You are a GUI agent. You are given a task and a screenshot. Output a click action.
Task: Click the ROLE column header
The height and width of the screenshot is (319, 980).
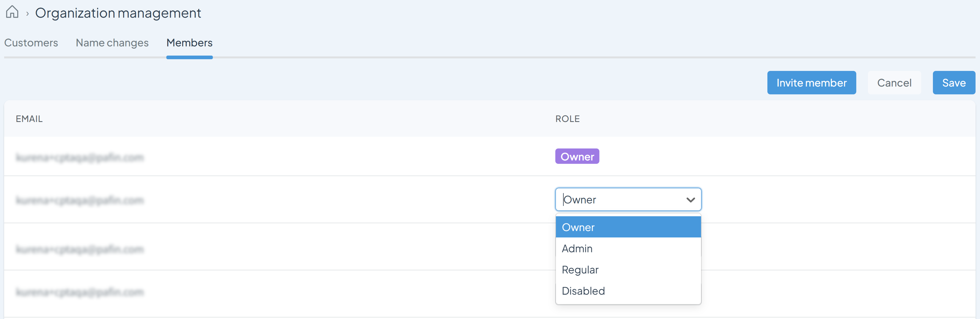pyautogui.click(x=567, y=119)
